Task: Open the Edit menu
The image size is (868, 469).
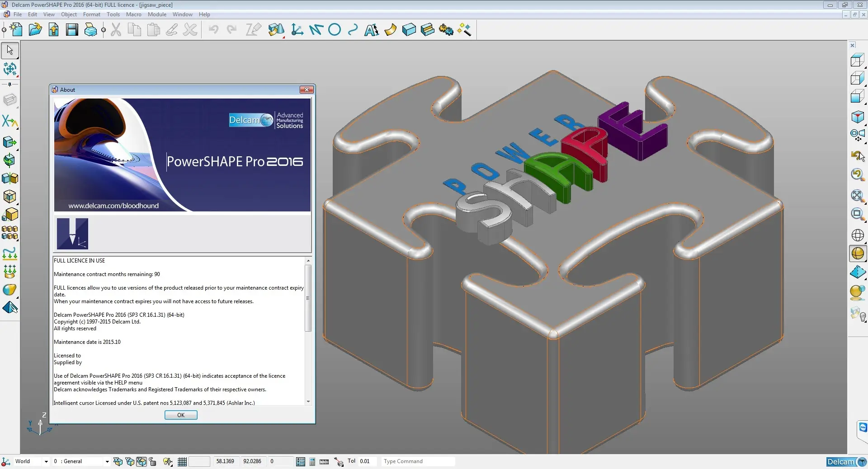Action: pyautogui.click(x=33, y=14)
